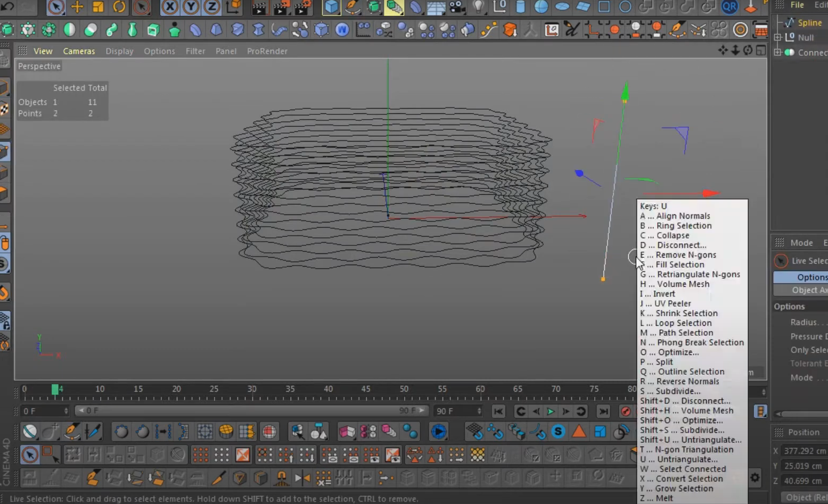Toggle X axis lock
828x504 pixels.
tap(170, 7)
